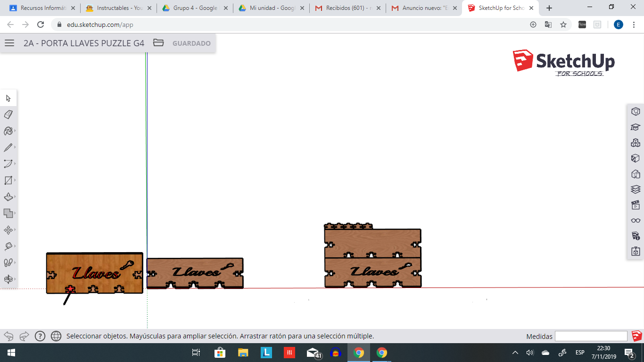Open the Help question mark icon

(x=40, y=336)
